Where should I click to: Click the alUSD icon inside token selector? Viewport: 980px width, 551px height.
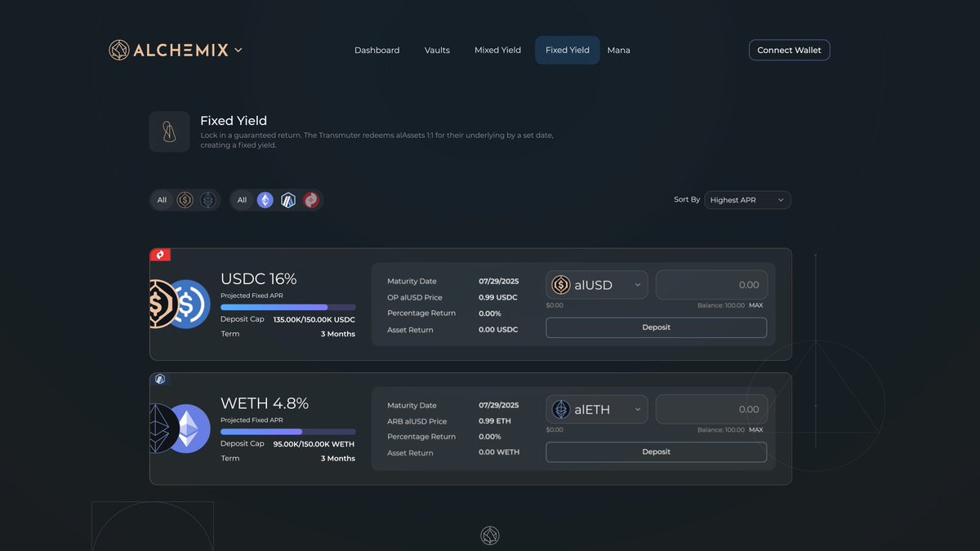coord(561,285)
